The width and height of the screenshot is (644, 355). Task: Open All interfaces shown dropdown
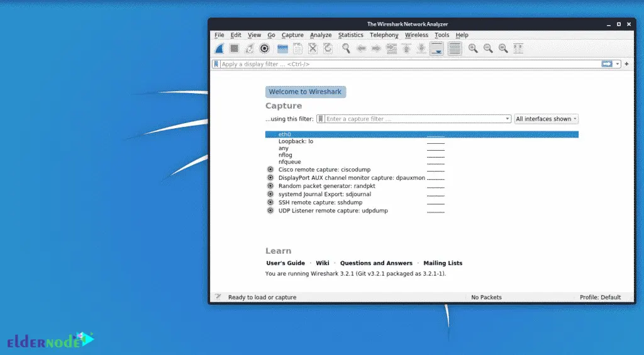coord(546,119)
